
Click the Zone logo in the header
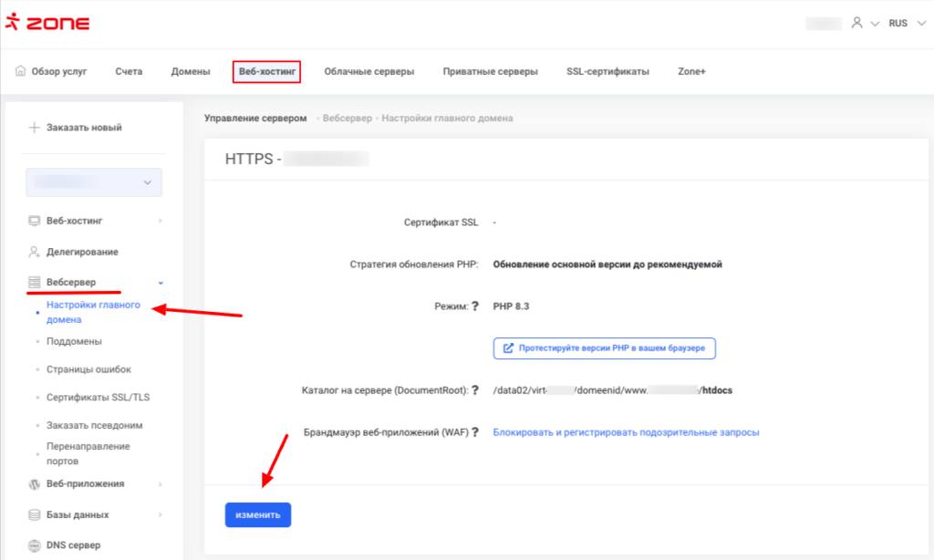tap(47, 24)
